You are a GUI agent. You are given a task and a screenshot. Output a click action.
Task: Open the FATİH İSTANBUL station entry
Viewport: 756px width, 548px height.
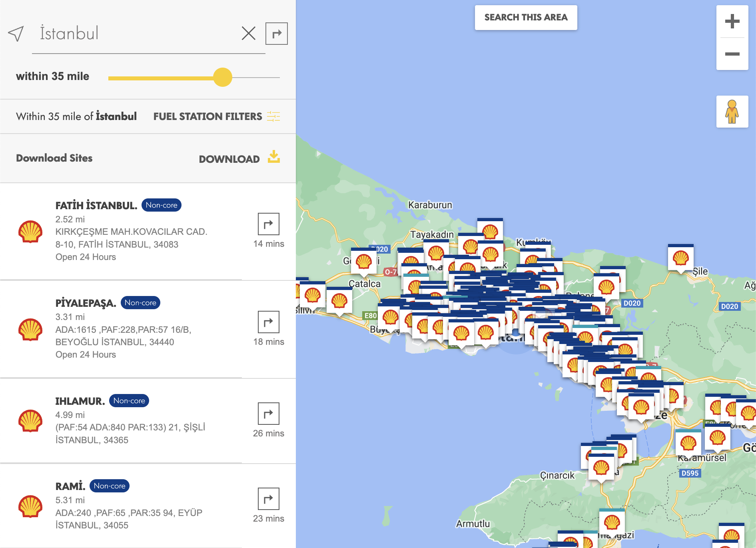[x=96, y=204]
